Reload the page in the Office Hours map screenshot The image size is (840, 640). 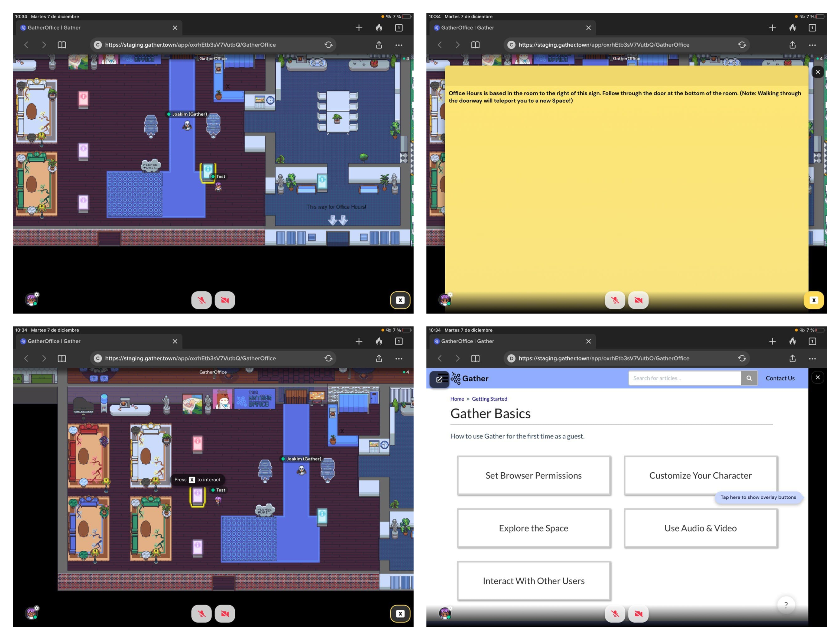[x=328, y=45]
